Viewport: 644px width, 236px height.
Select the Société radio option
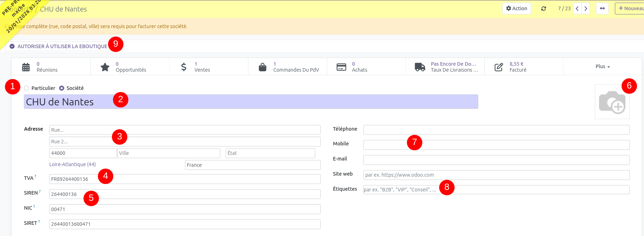62,88
